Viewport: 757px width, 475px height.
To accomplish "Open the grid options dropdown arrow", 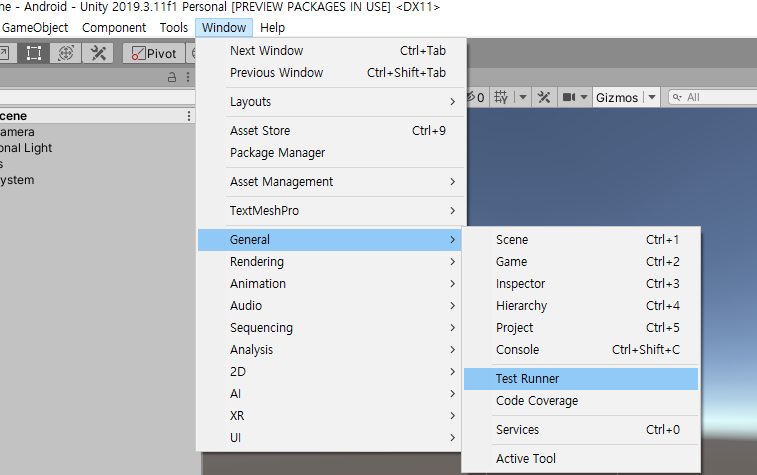I will click(523, 97).
